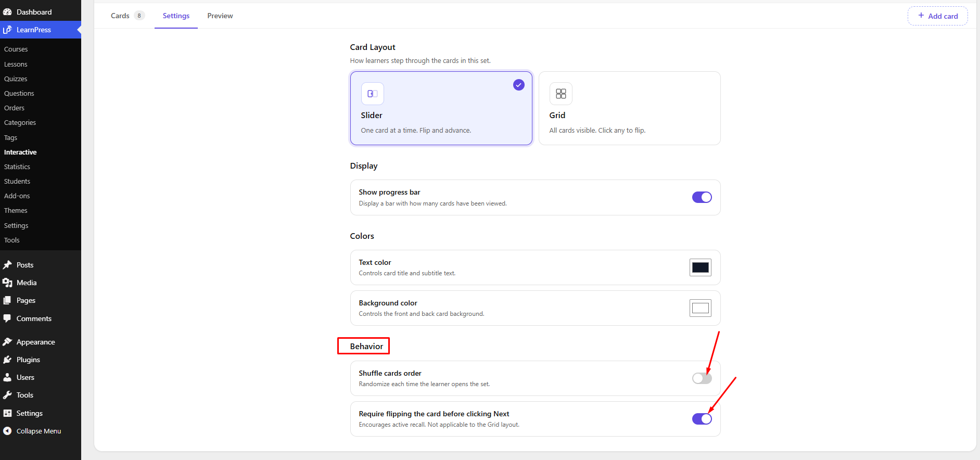This screenshot has width=980, height=460.
Task: Click 'Controls card title and subtitle text.'
Action: 407,273
